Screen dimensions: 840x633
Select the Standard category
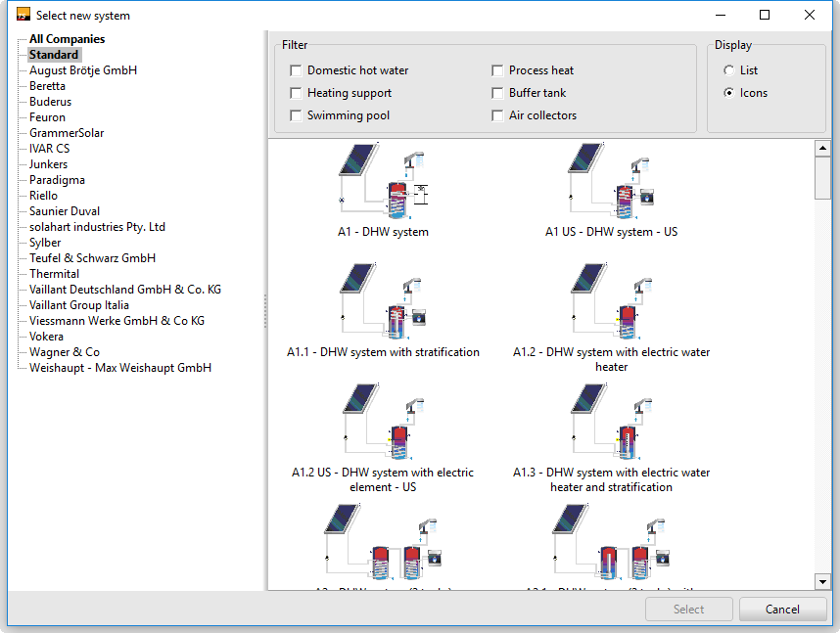(54, 55)
